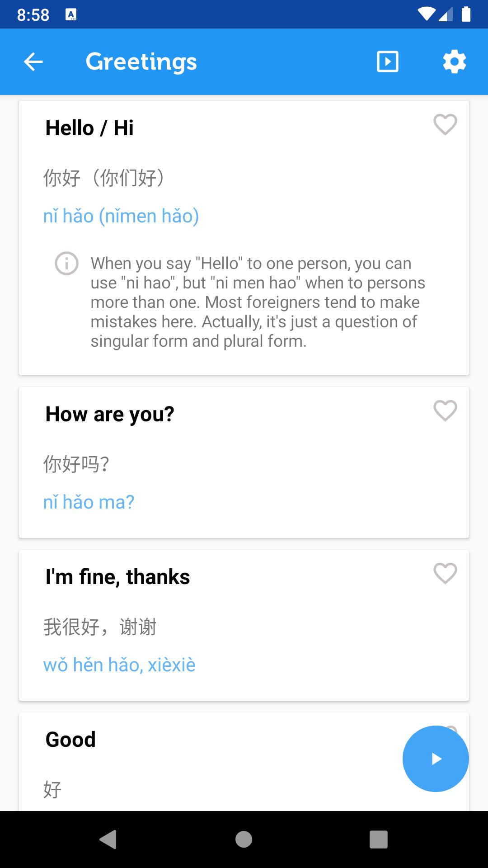488x868 pixels.
Task: Favorite the "I'm fine, thanks" phrase
Action: click(445, 573)
